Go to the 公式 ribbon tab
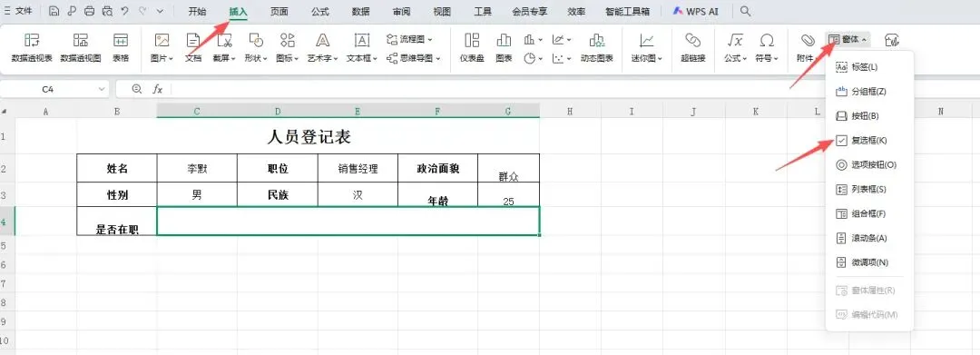The height and width of the screenshot is (355, 980). [320, 11]
